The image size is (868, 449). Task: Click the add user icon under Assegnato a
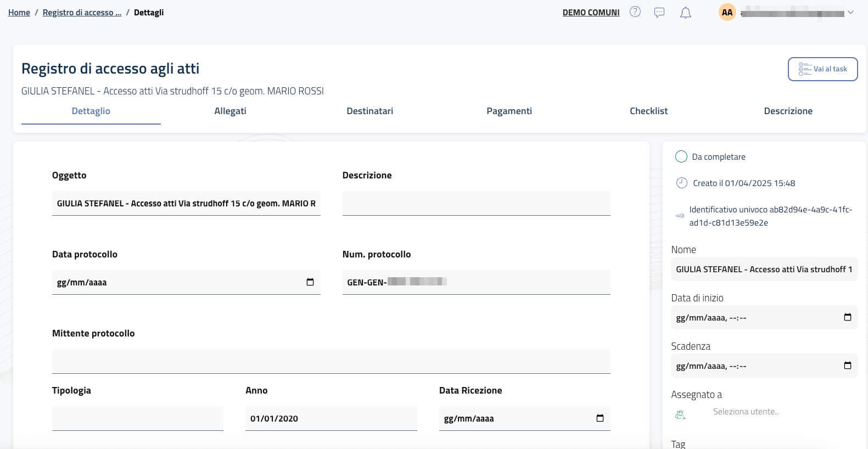(680, 415)
